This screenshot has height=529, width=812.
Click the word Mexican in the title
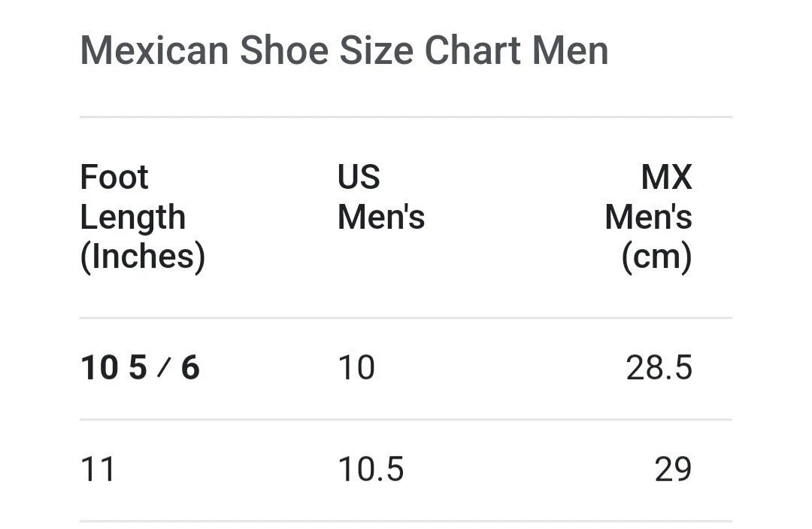tap(154, 50)
